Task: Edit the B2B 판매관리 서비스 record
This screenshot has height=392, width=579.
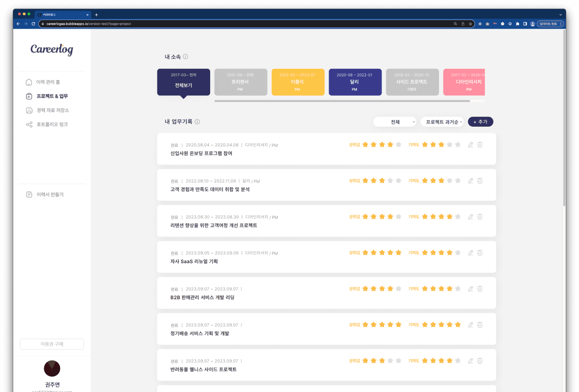Action: pos(470,289)
